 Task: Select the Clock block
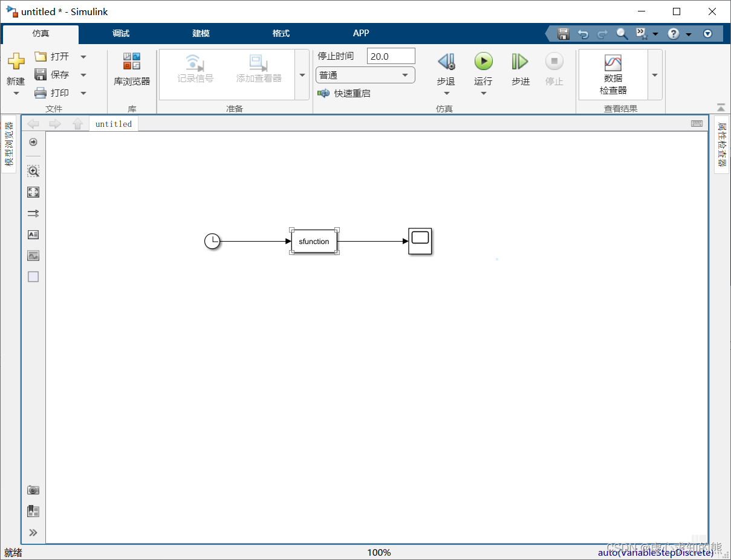coord(212,242)
